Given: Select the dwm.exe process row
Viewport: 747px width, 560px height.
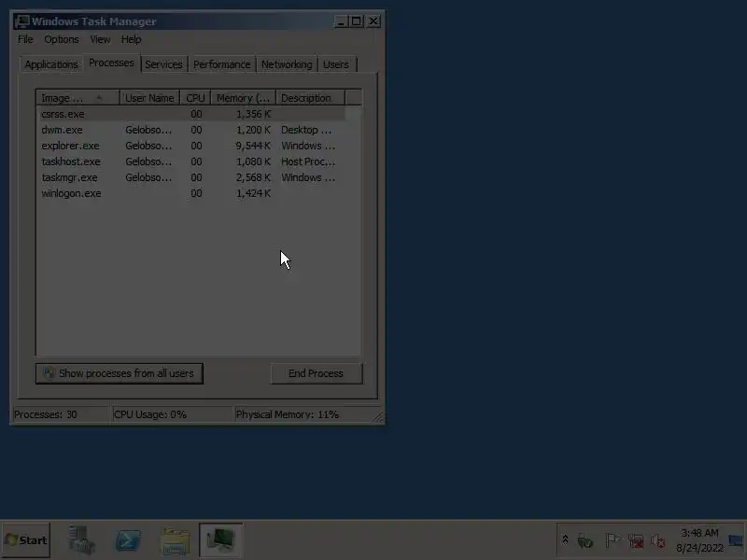Looking at the screenshot, I should point(190,130).
